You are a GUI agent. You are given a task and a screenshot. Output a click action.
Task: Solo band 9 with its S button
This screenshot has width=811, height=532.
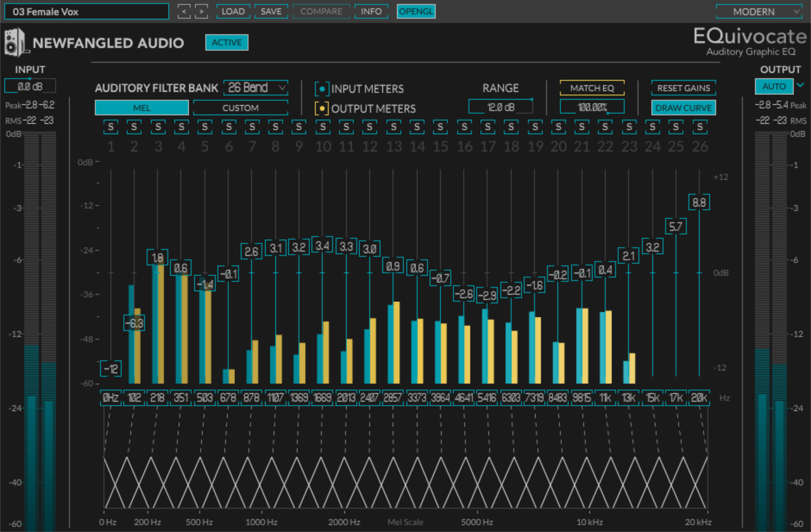click(x=299, y=127)
